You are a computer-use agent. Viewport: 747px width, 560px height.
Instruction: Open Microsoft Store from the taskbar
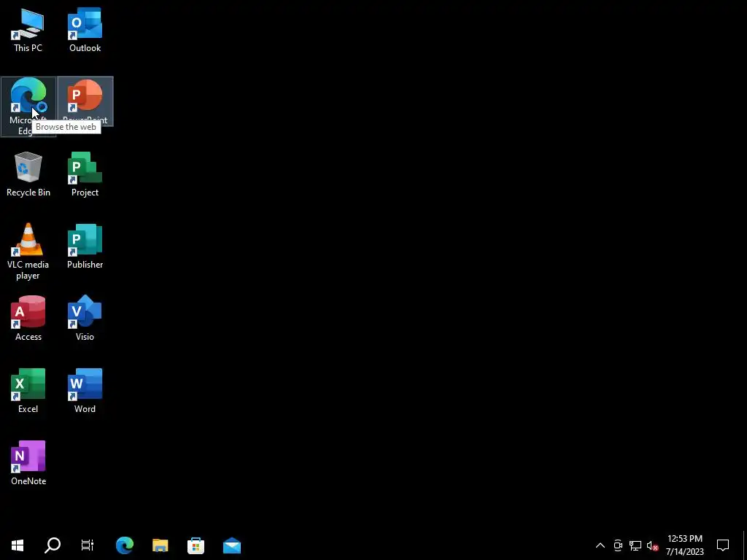tap(196, 545)
